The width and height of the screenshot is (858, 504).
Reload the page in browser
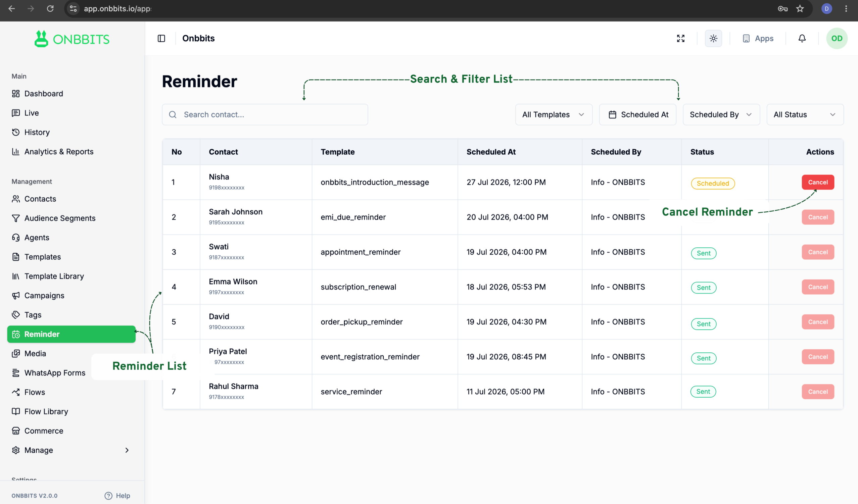tap(50, 8)
